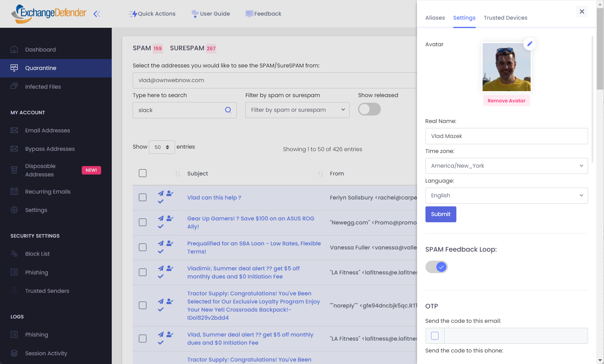Click the Remove Avatar button
604x364 pixels.
tap(506, 101)
